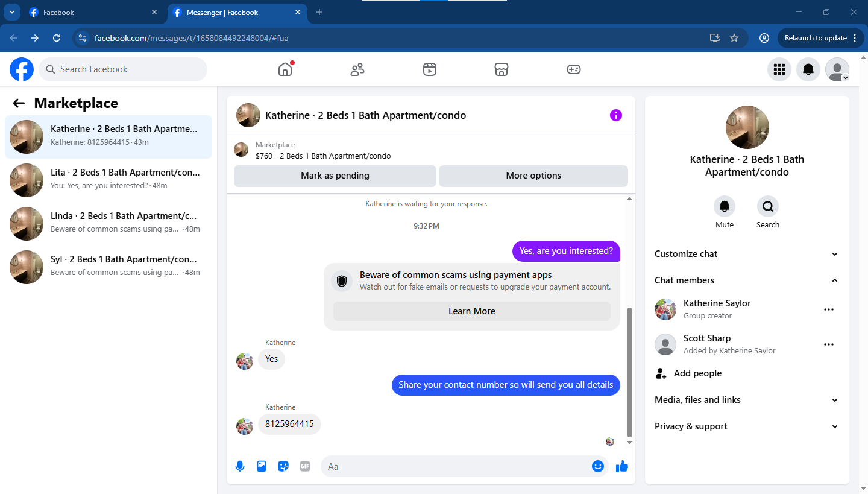The height and width of the screenshot is (494, 868).
Task: Expand Privacy & support section
Action: (x=747, y=426)
